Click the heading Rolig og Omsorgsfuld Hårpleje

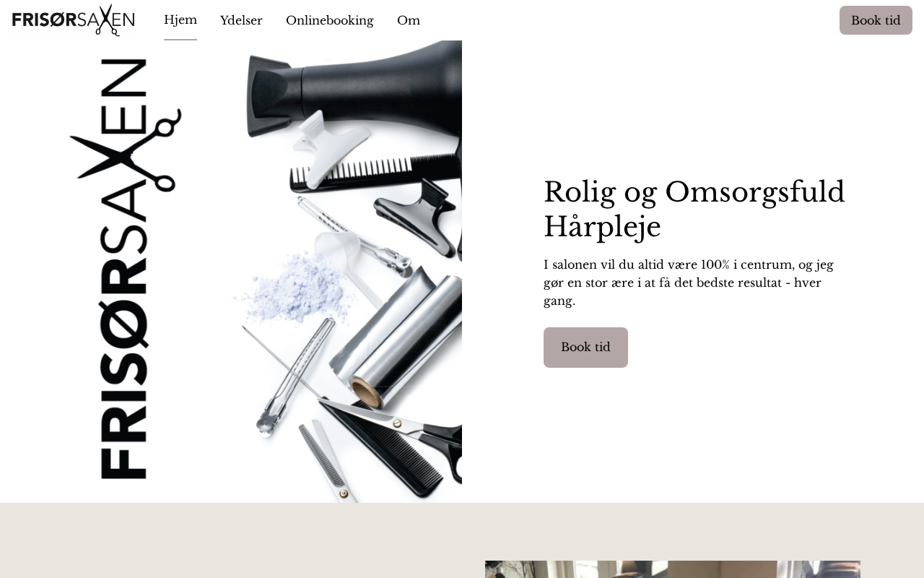point(694,209)
